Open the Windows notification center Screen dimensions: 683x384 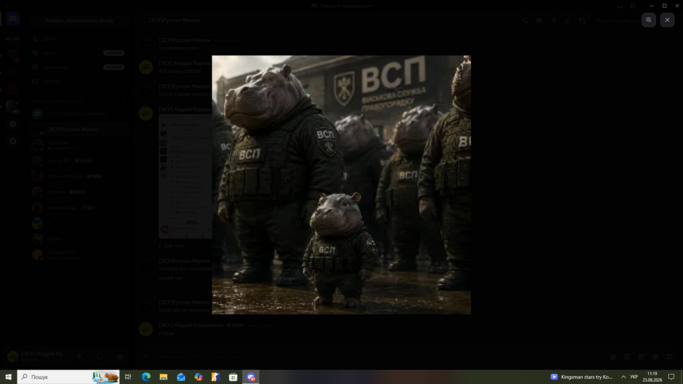(x=671, y=377)
